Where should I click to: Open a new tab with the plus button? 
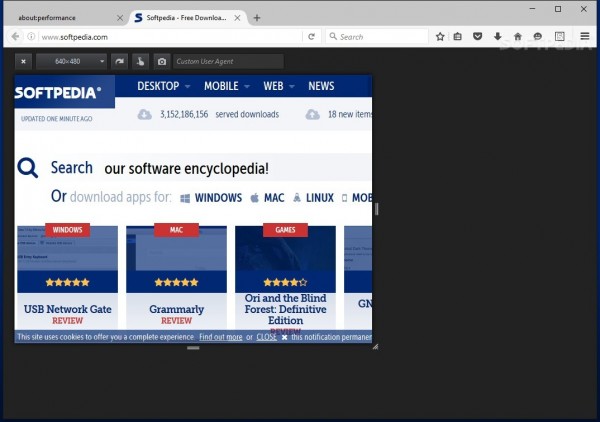coord(257,18)
